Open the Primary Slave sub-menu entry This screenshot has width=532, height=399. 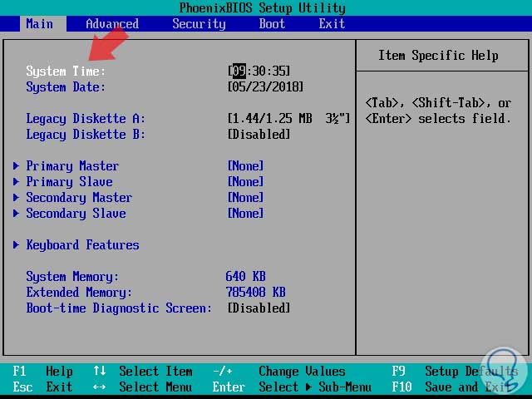pos(69,182)
